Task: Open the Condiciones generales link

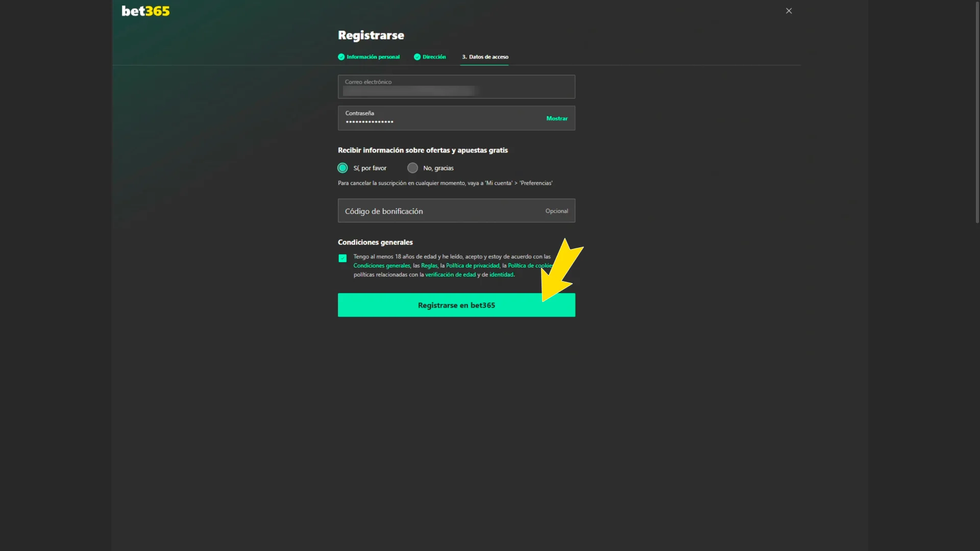Action: [x=381, y=265]
